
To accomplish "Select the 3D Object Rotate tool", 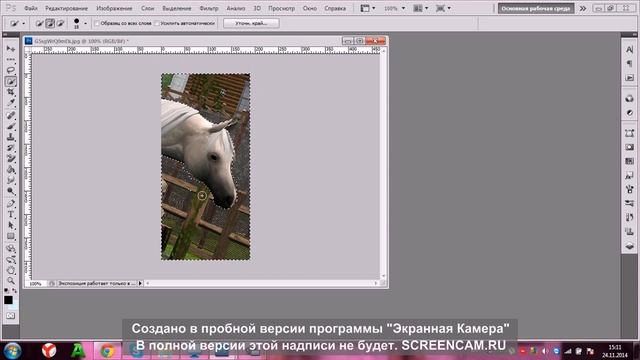I will (x=11, y=249).
